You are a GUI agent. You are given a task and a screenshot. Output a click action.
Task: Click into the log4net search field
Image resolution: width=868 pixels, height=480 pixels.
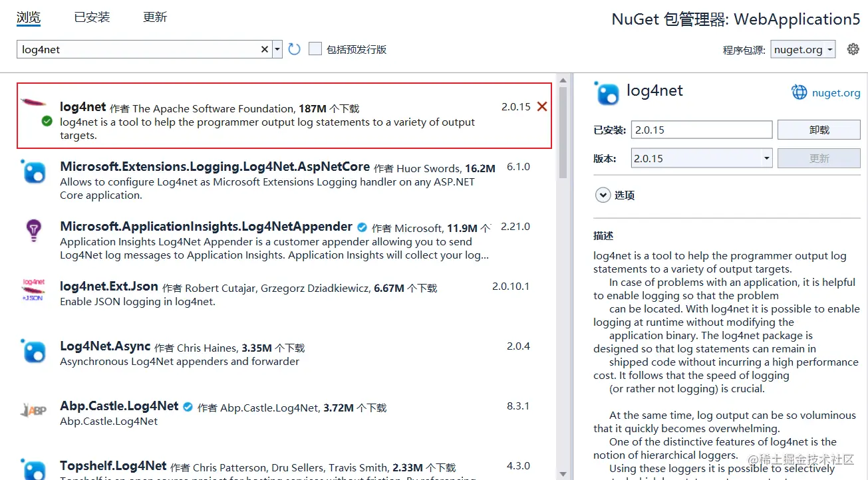click(138, 49)
